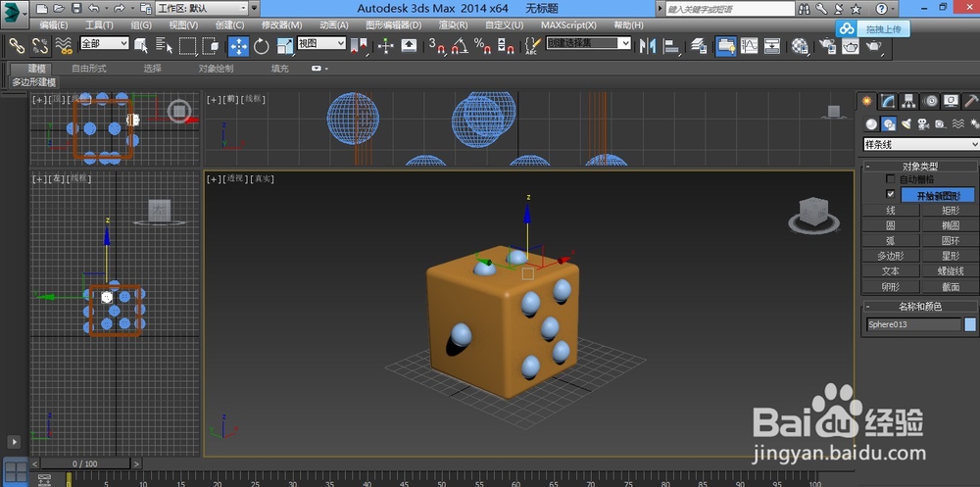Open the 渲染(R) menu
The width and height of the screenshot is (980, 487).
(453, 25)
